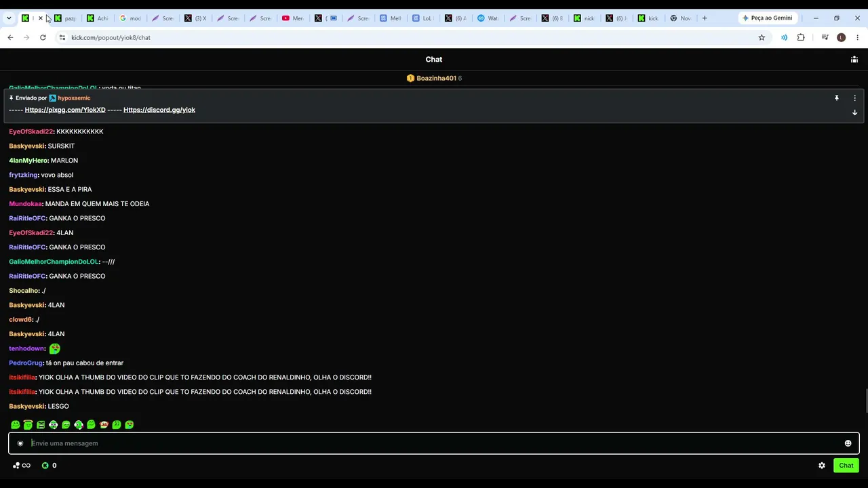Open the Peça ao Gemini button
Screen dimensions: 868x488
point(768,18)
